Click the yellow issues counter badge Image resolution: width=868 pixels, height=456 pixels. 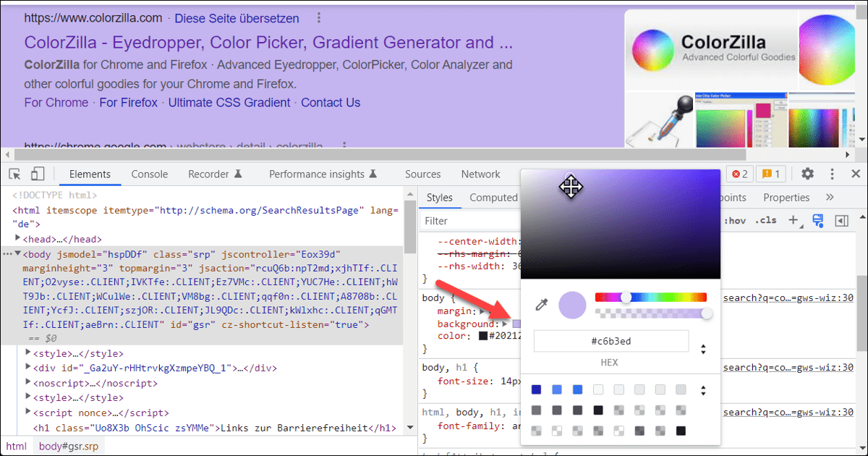[x=771, y=174]
